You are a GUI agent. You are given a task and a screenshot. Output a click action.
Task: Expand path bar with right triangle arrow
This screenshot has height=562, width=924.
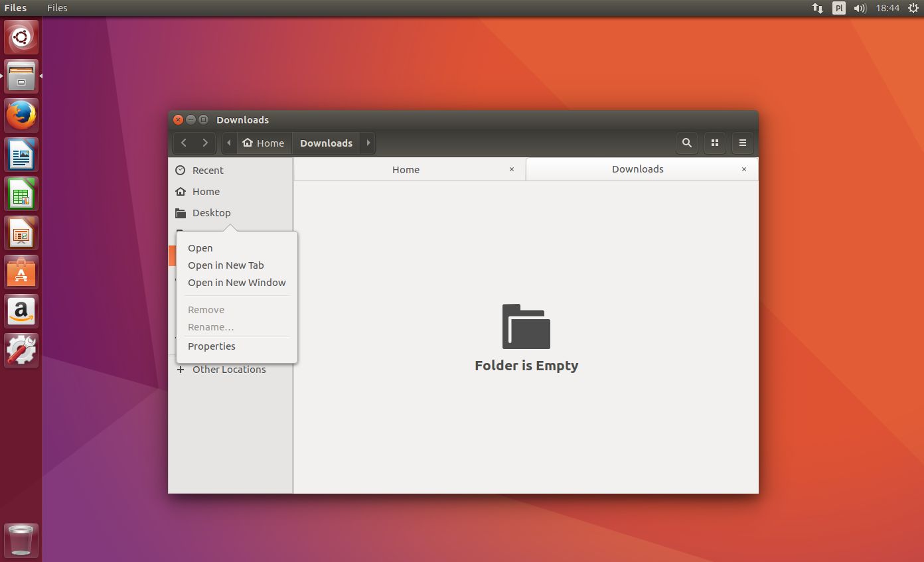[368, 143]
